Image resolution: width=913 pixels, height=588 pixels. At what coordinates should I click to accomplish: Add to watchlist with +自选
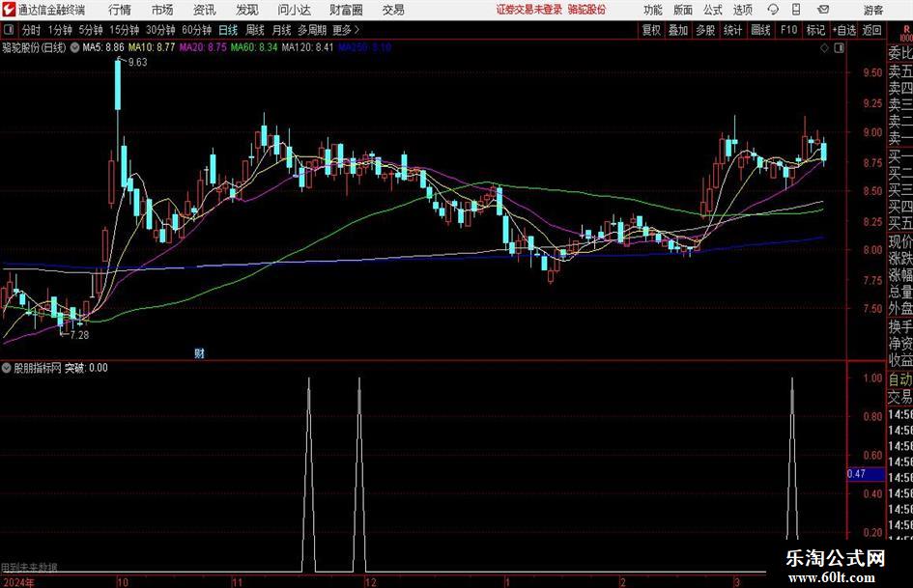[844, 30]
